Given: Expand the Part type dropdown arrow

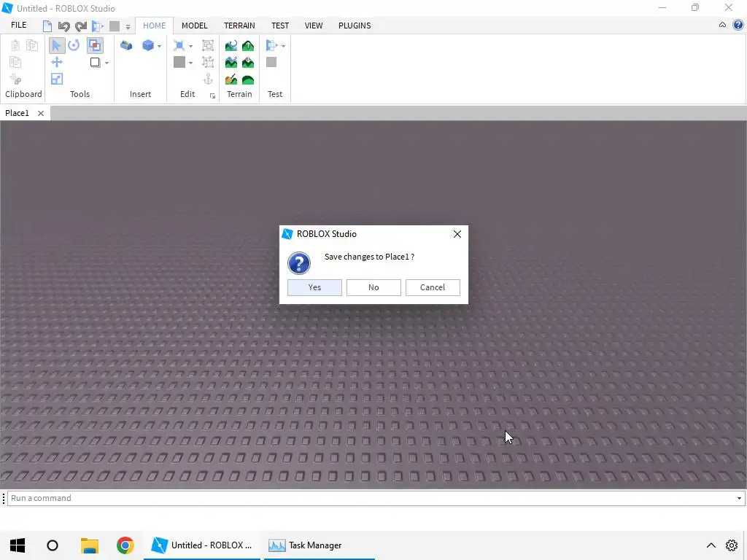Looking at the screenshot, I should pyautogui.click(x=159, y=46).
